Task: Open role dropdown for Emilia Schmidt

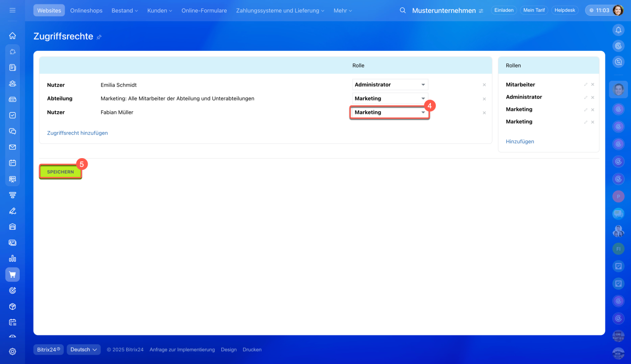Action: click(x=390, y=85)
